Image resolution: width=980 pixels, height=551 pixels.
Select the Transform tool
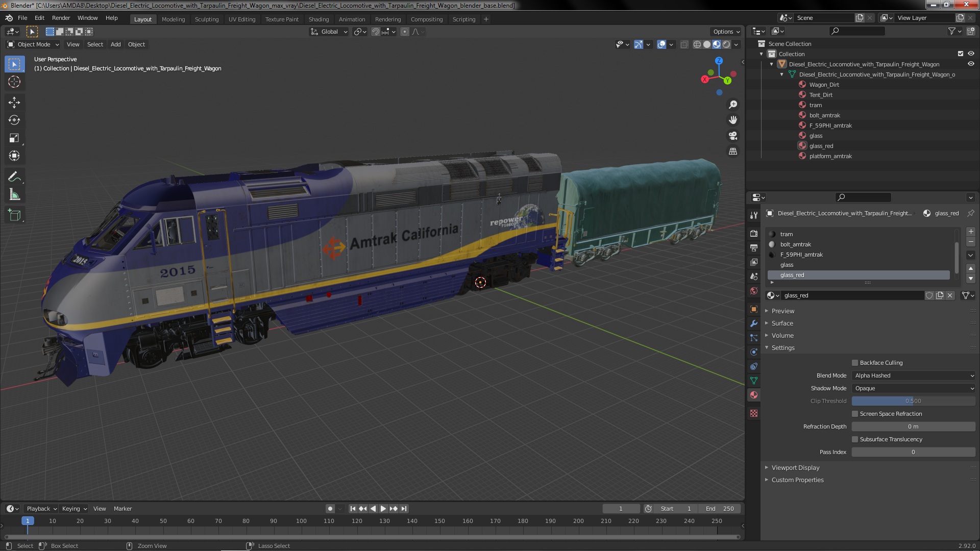click(x=14, y=156)
